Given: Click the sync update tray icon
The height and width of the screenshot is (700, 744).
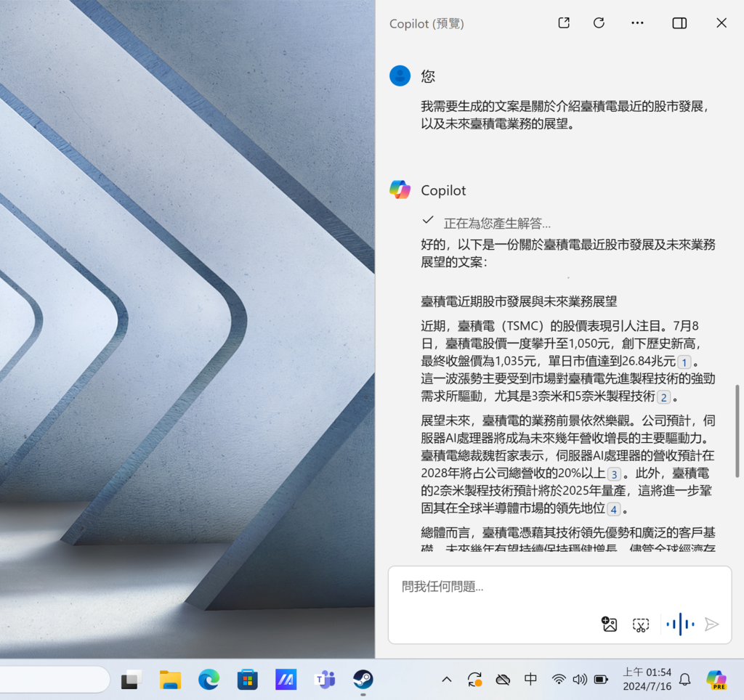Looking at the screenshot, I should tap(474, 680).
